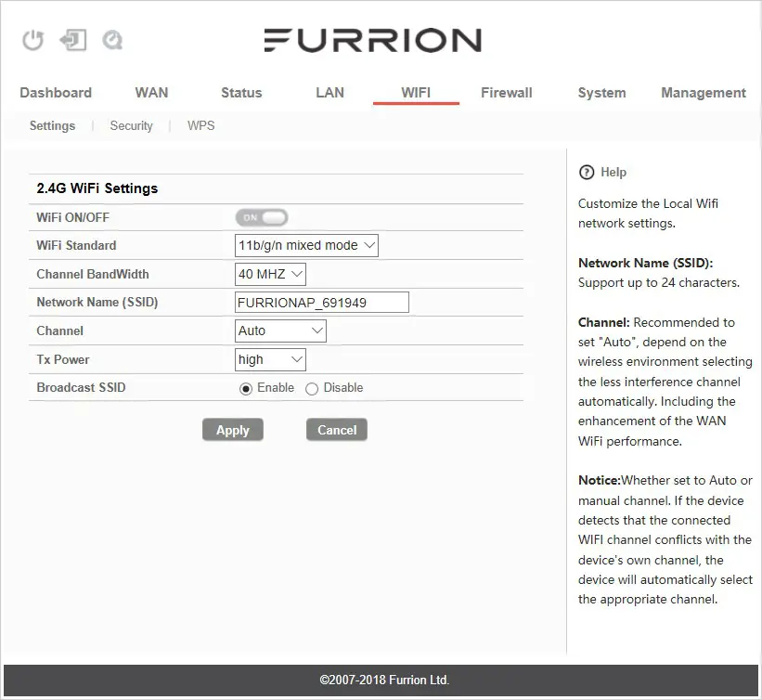Go to the Security sub-tab

(131, 125)
